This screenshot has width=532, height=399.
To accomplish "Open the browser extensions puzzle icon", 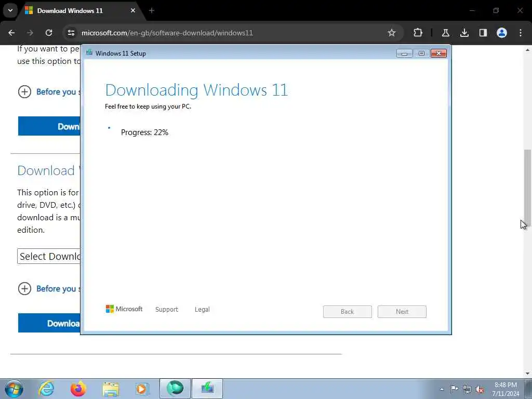I will 418,33.
